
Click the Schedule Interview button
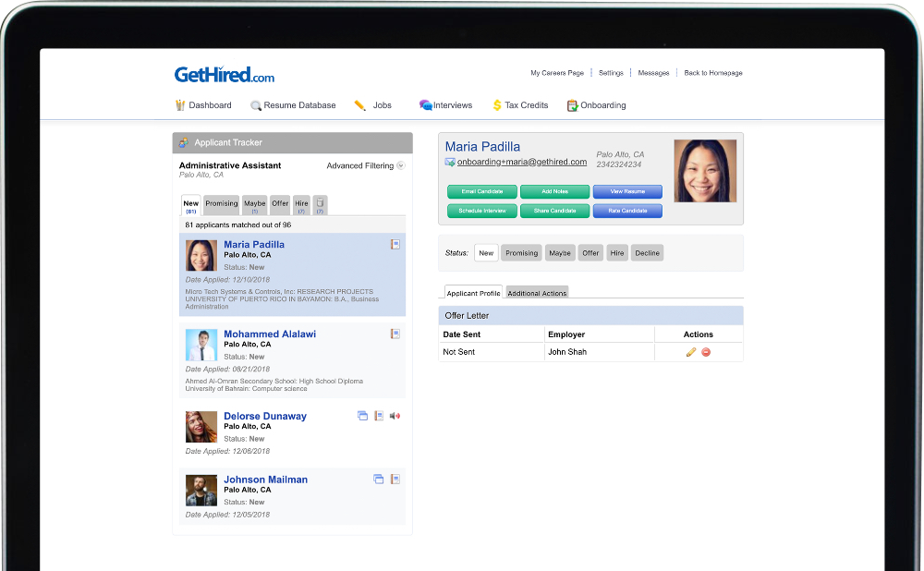(481, 211)
